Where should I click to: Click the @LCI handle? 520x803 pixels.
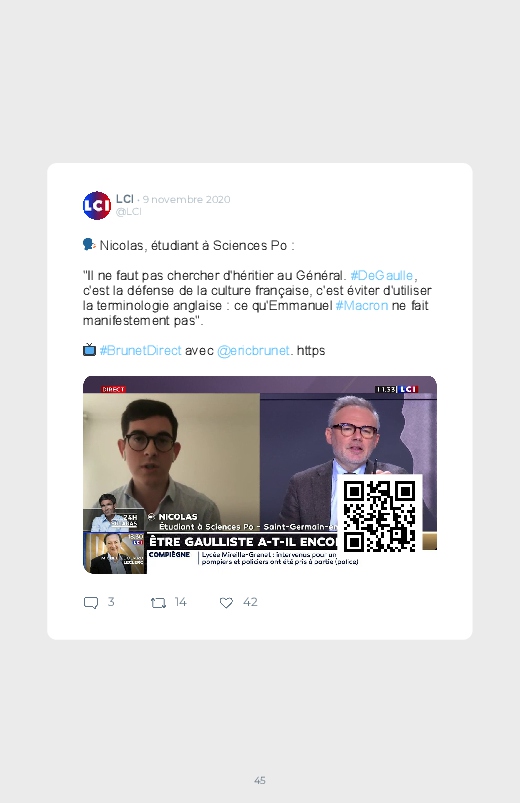[x=129, y=212]
